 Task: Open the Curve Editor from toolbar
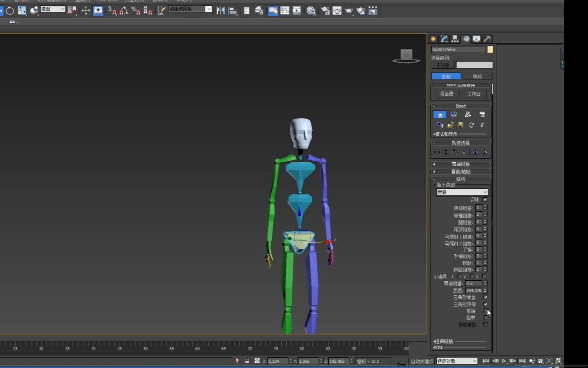pos(285,11)
